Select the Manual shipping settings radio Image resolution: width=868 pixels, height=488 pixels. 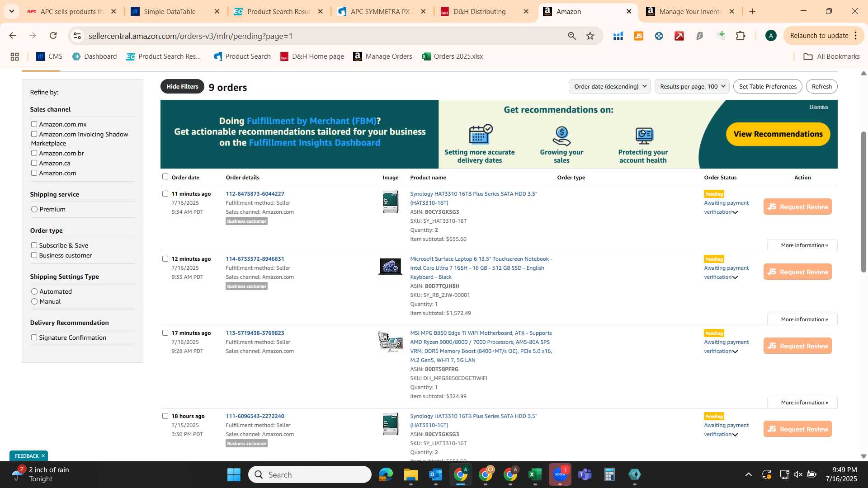click(34, 301)
